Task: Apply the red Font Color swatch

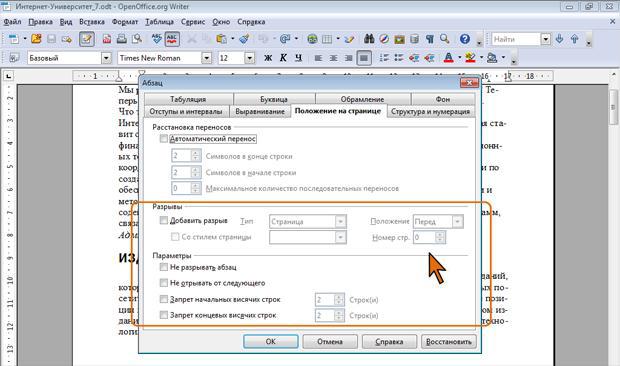Action: coord(448,58)
